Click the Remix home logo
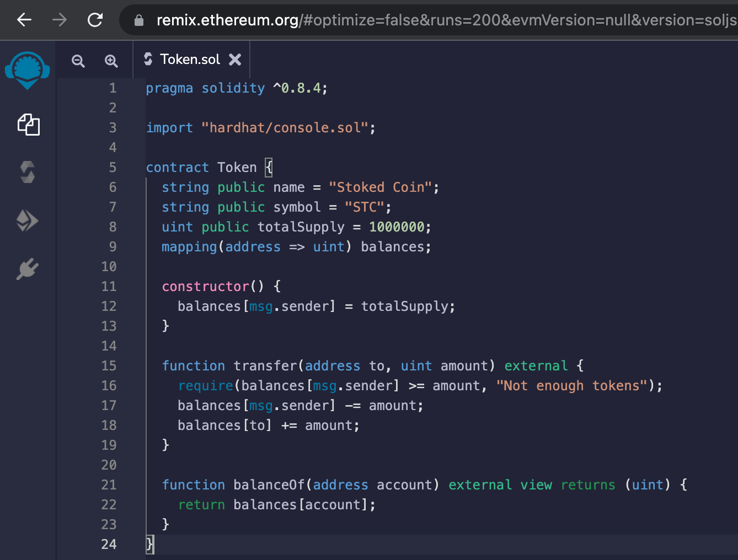Screen dimensions: 738x560 tap(28, 71)
